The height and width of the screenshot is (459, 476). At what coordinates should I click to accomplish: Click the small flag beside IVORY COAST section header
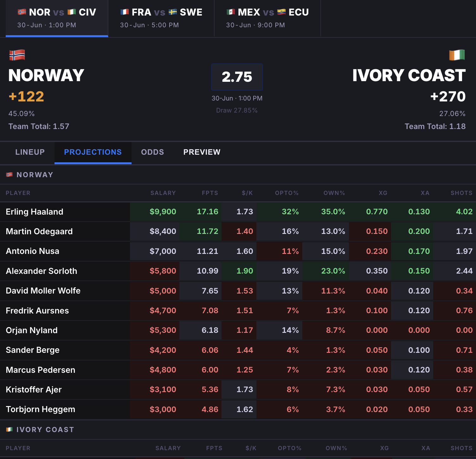(10, 430)
